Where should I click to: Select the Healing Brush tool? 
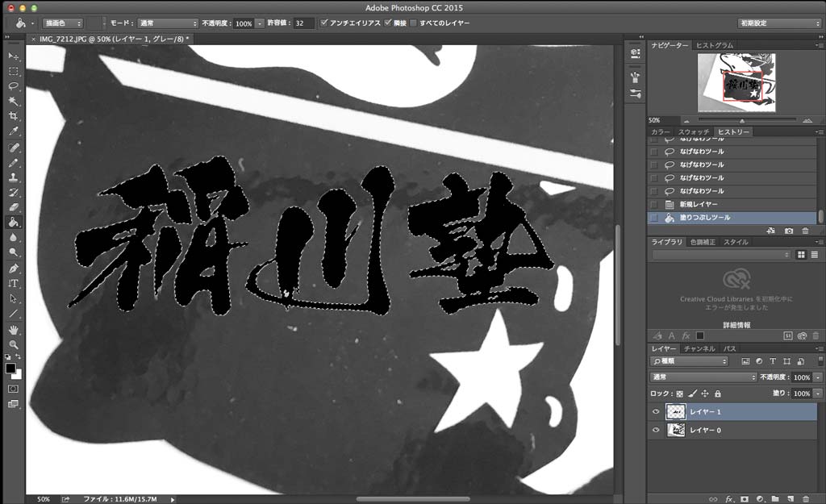click(x=13, y=148)
